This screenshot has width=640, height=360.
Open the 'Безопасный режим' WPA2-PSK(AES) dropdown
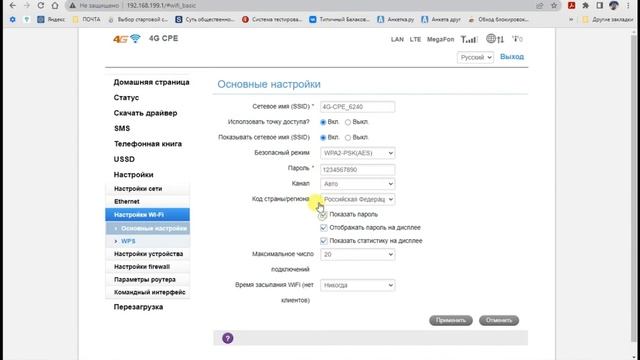tap(358, 153)
